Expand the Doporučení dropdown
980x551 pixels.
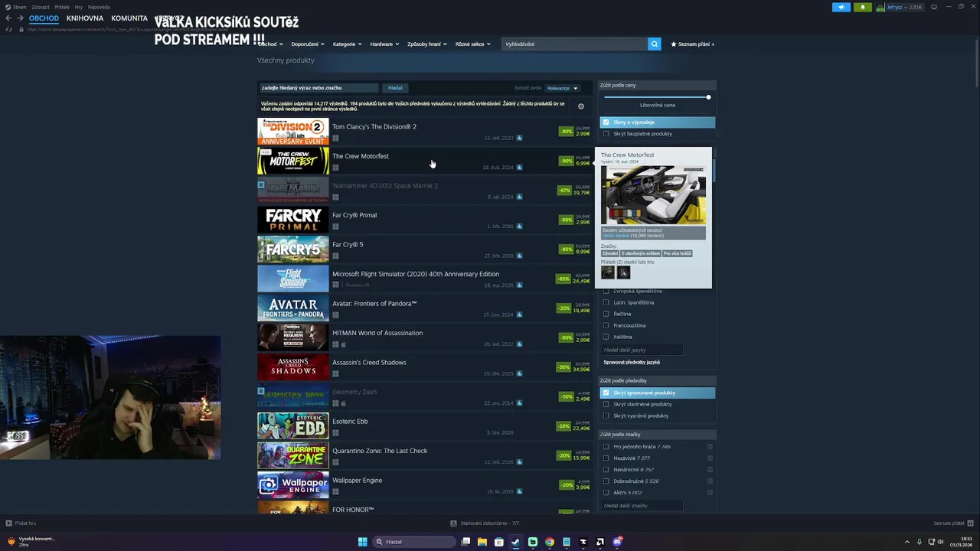(308, 44)
